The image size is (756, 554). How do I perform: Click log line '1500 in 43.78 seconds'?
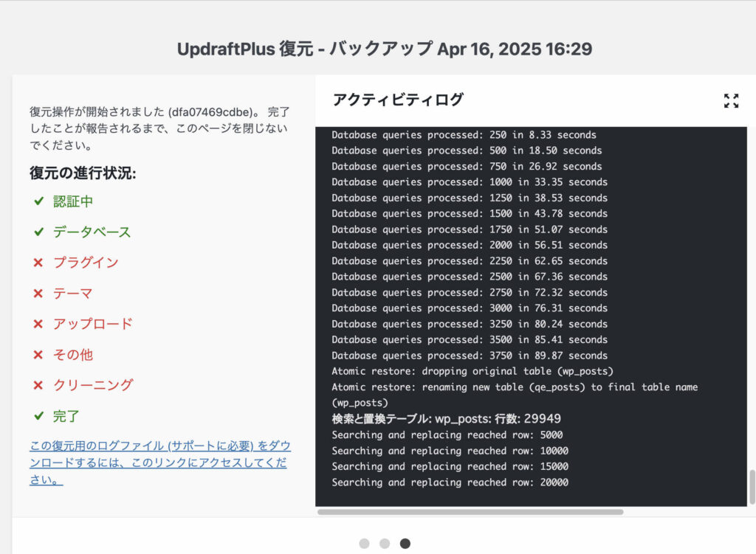pos(470,213)
